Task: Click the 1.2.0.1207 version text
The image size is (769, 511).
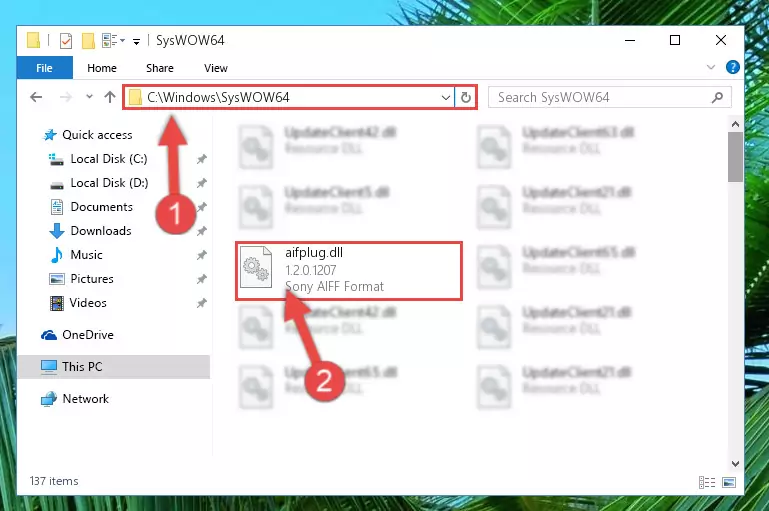Action: click(310, 270)
